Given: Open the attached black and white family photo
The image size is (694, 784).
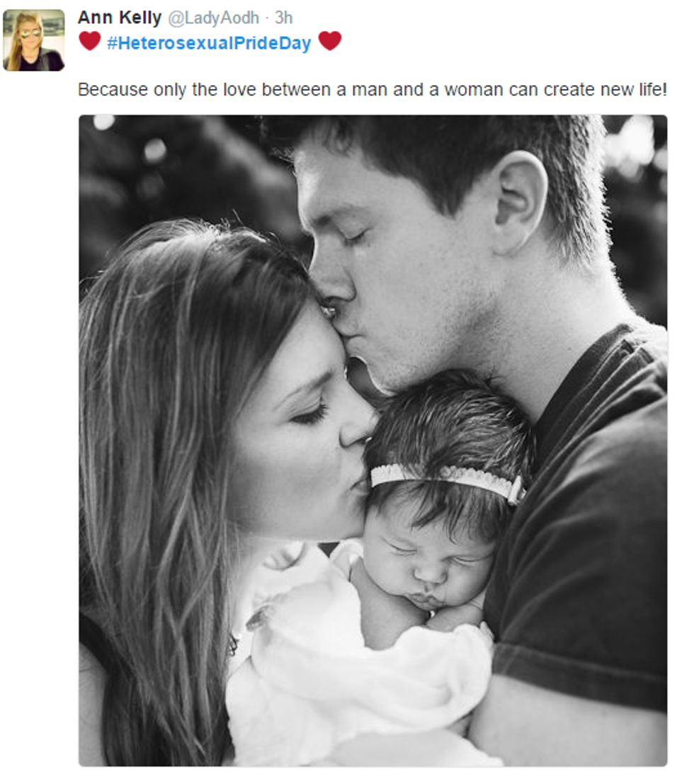Looking at the screenshot, I should click(x=373, y=441).
